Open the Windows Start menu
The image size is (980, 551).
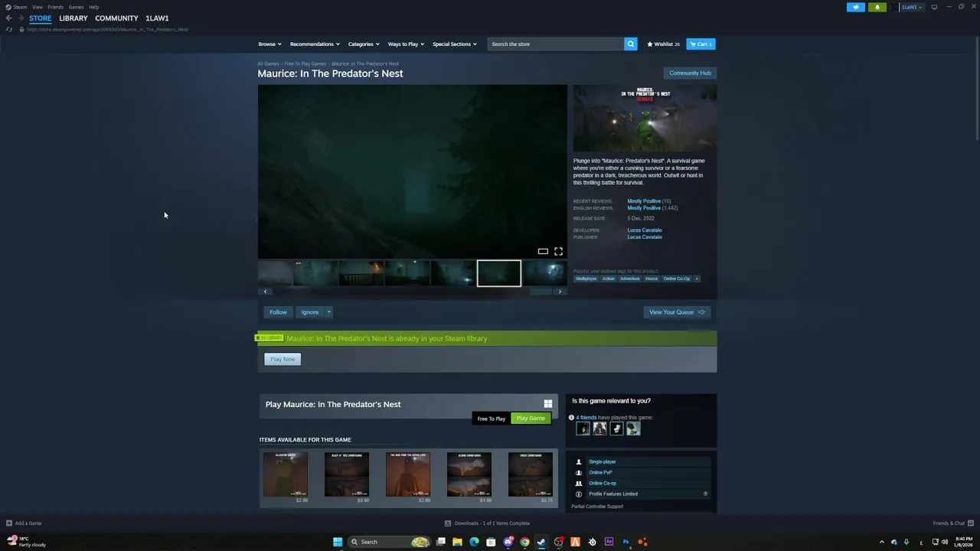tap(338, 542)
